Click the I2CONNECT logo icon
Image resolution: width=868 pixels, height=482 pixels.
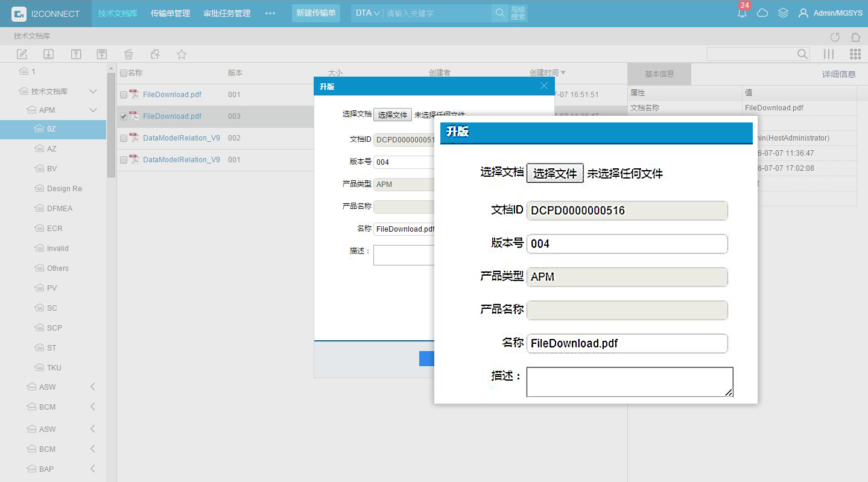point(19,13)
